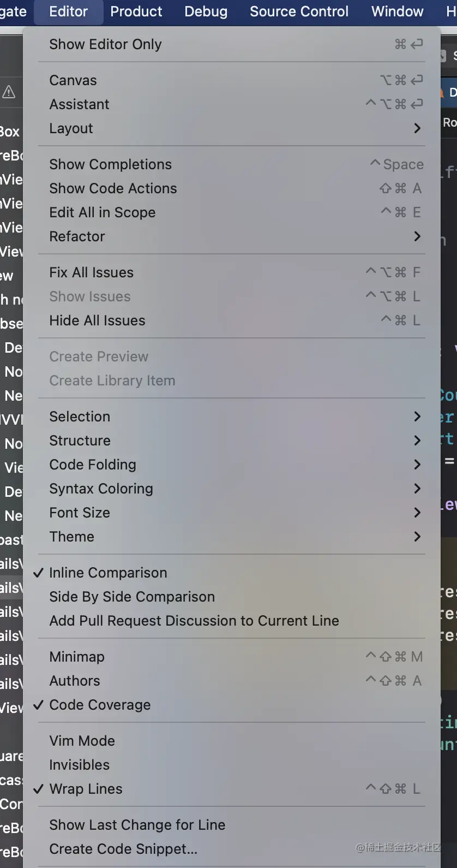Open the Product menu in menu bar
Viewport: 457px width, 868px height.
(x=136, y=11)
